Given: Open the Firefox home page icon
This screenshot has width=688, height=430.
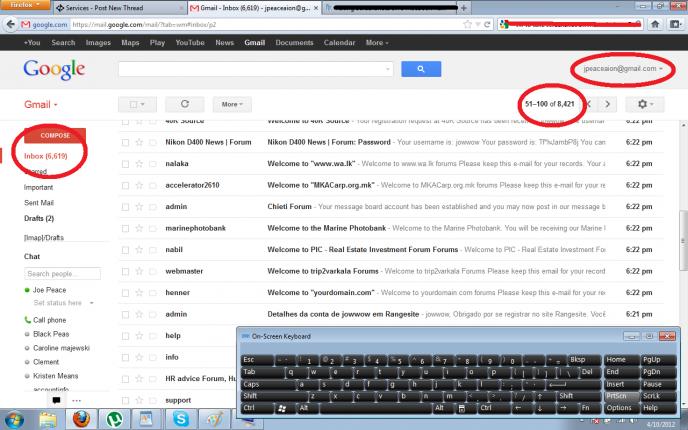Looking at the screenshot, I should pos(655,25).
